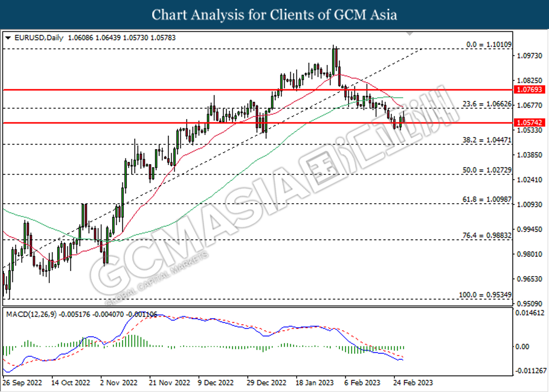This screenshot has width=549, height=392.
Task: Click the '24 Feb 2023' date label
Action: 413,383
